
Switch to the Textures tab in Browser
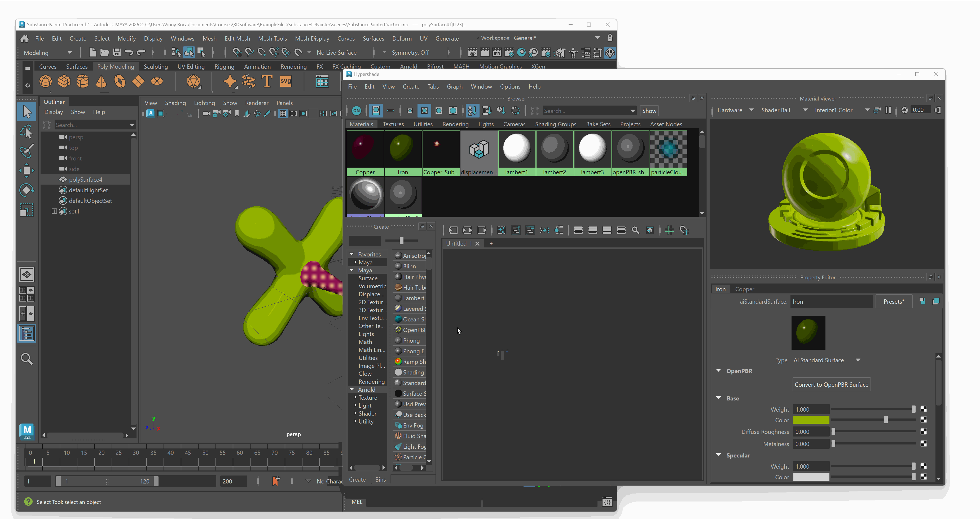coord(393,124)
